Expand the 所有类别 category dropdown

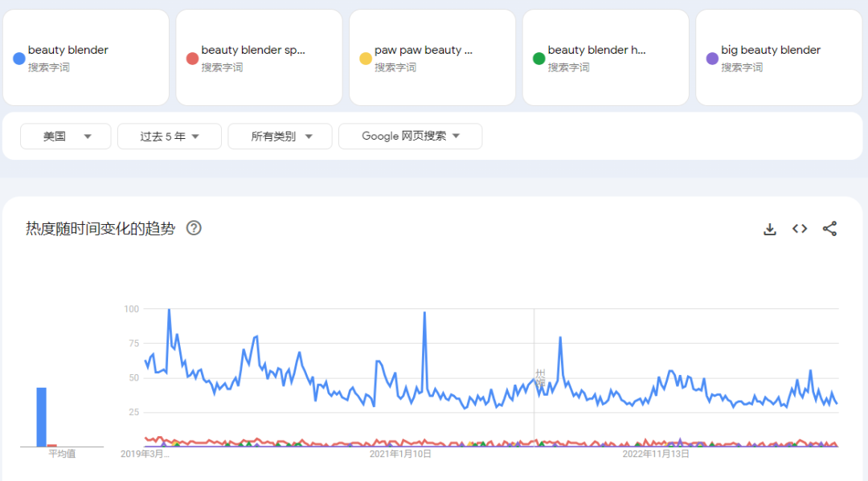280,136
